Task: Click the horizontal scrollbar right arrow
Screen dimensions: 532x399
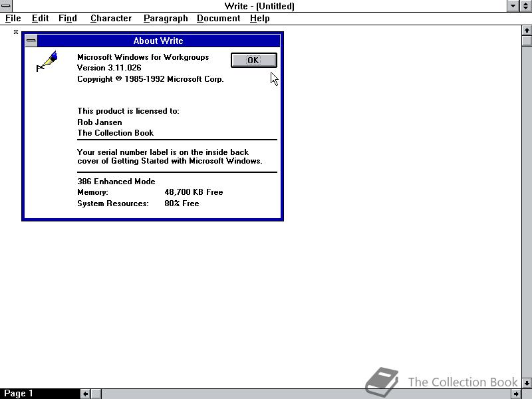Action: (516, 394)
